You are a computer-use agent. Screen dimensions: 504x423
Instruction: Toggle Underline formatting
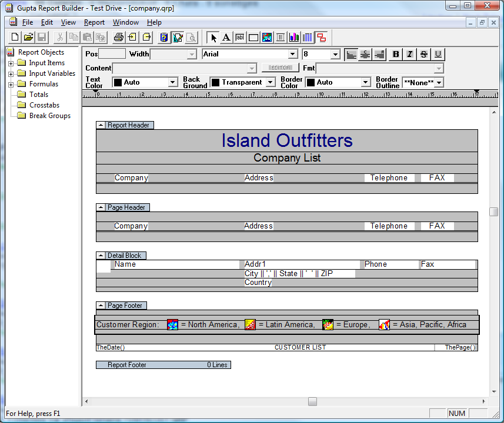(438, 54)
